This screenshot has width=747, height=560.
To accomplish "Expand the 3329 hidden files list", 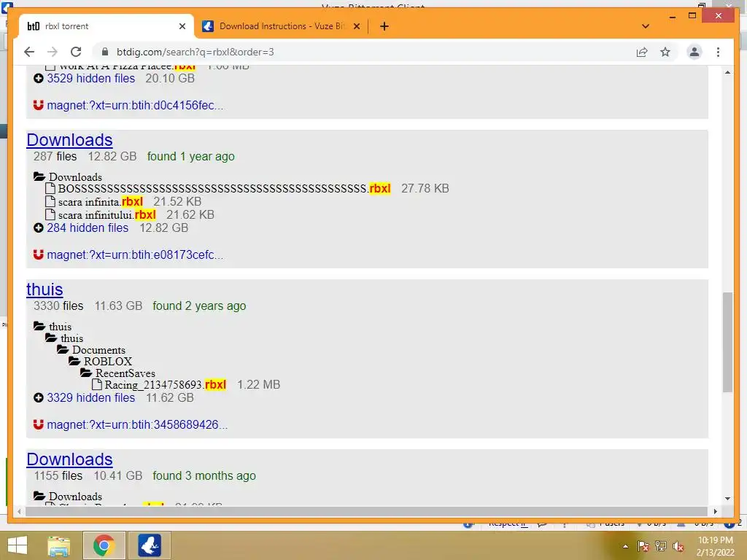I will click(91, 398).
